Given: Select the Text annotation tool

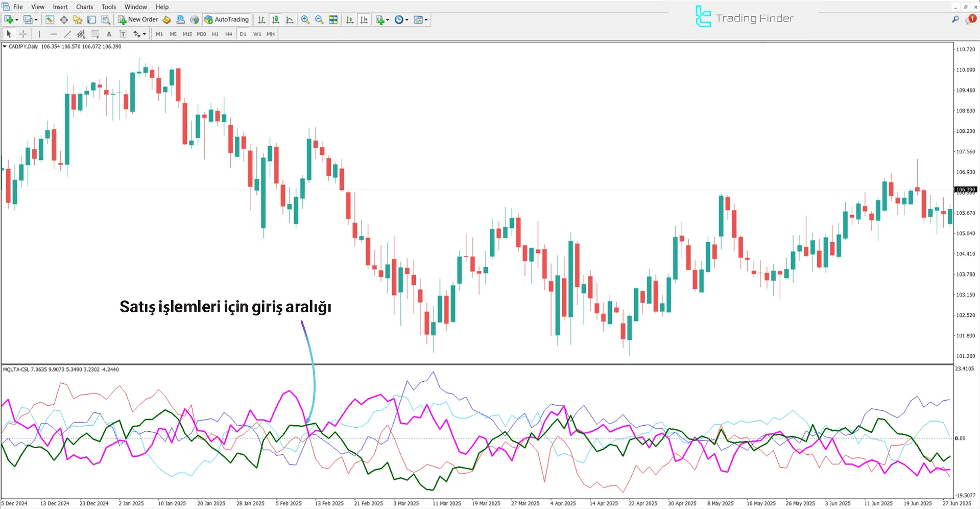Looking at the screenshot, I should click(x=109, y=34).
